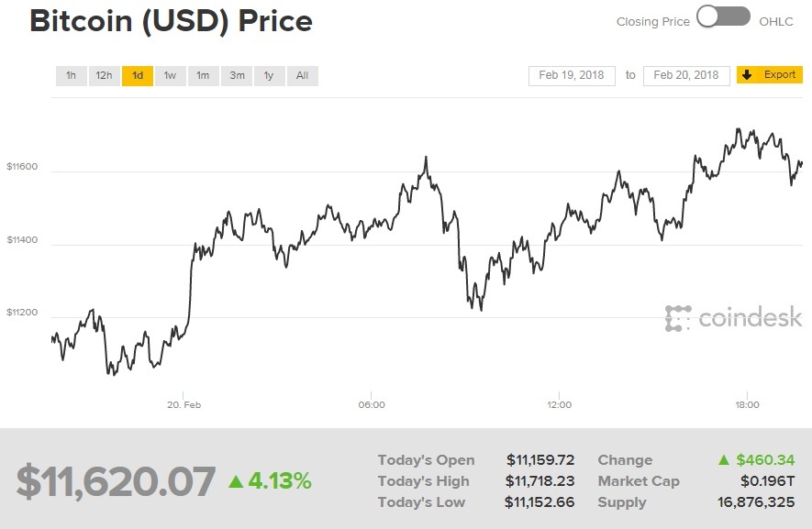Switch to the 1w chart view
This screenshot has height=529, width=812.
click(x=170, y=75)
